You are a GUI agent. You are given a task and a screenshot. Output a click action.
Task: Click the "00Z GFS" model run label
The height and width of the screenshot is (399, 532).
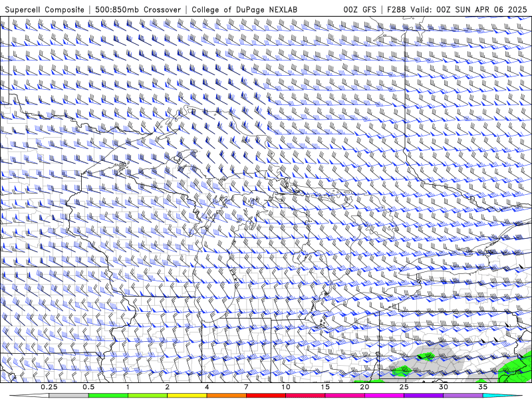coord(360,10)
